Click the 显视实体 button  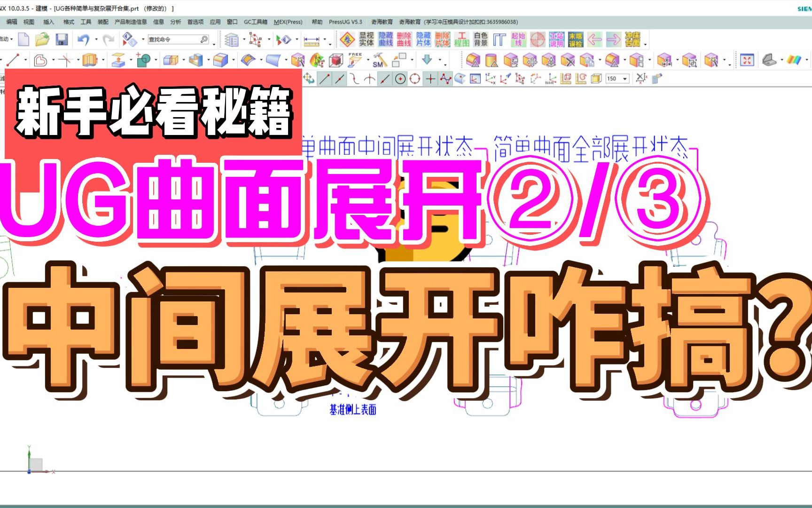click(x=366, y=39)
